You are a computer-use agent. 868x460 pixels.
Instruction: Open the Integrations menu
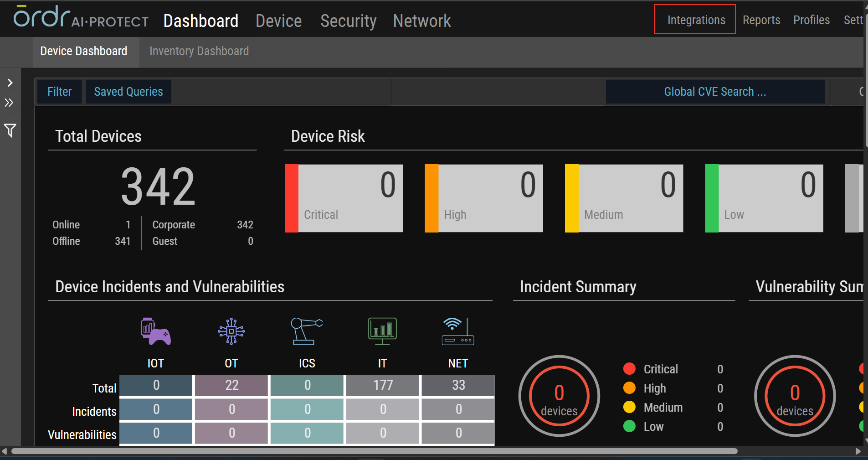[x=695, y=20]
